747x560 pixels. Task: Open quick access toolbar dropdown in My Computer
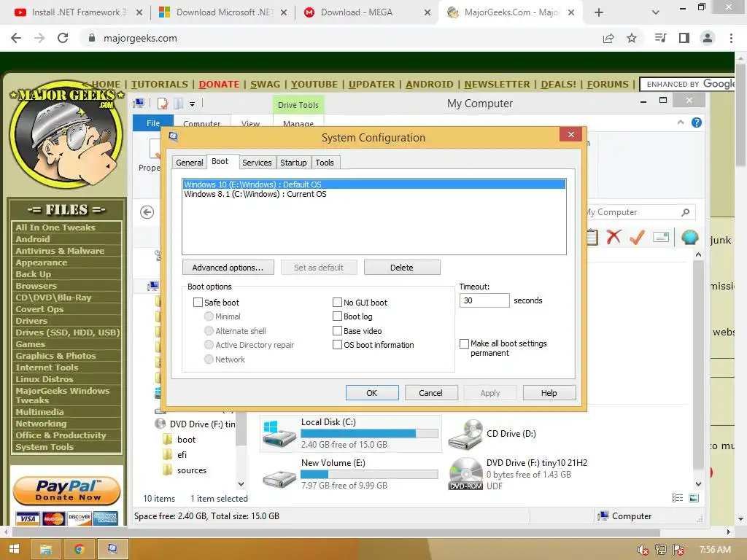(192, 104)
